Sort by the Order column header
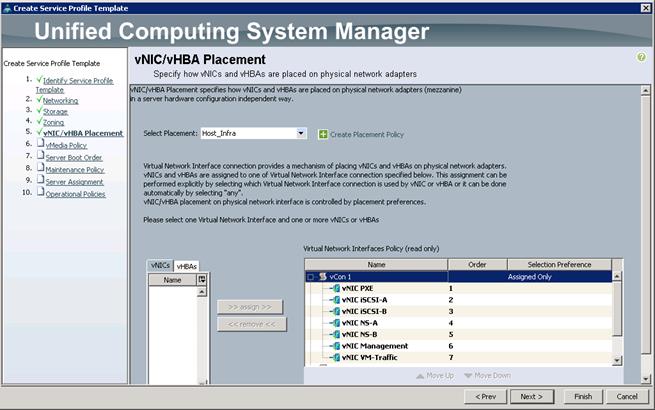Screen dimensions: 655x410 click(x=477, y=265)
